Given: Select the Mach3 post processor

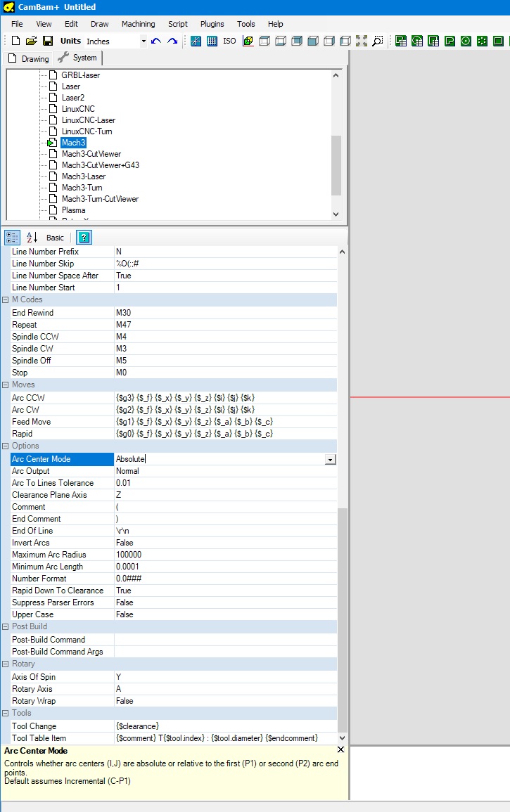Looking at the screenshot, I should (73, 143).
